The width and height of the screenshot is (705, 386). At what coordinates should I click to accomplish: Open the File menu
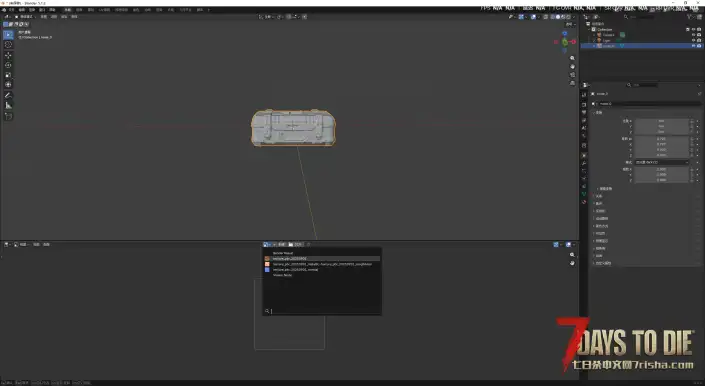pyautogui.click(x=12, y=9)
